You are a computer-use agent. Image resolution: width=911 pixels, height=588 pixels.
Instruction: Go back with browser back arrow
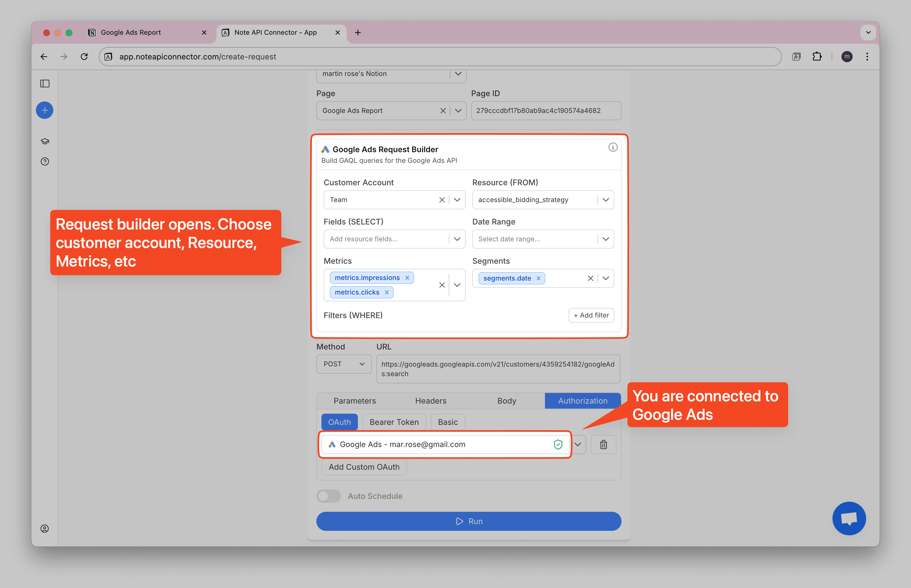44,57
